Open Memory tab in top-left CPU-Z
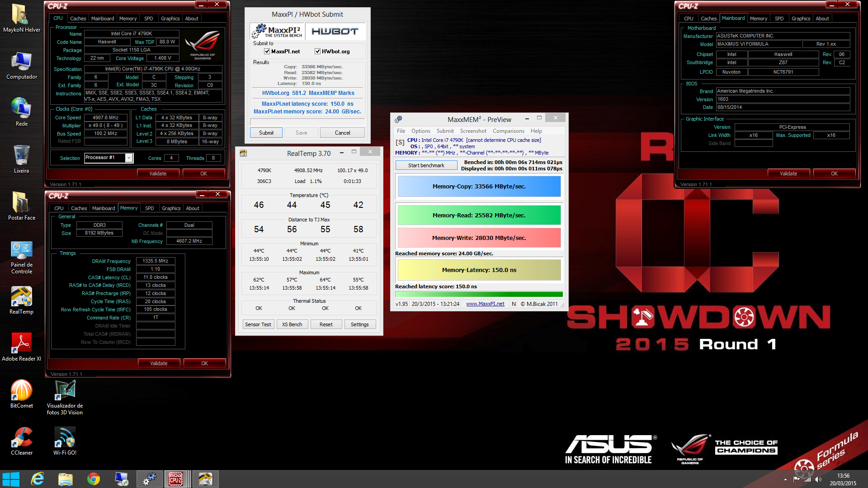This screenshot has height=488, width=868. pyautogui.click(x=128, y=19)
